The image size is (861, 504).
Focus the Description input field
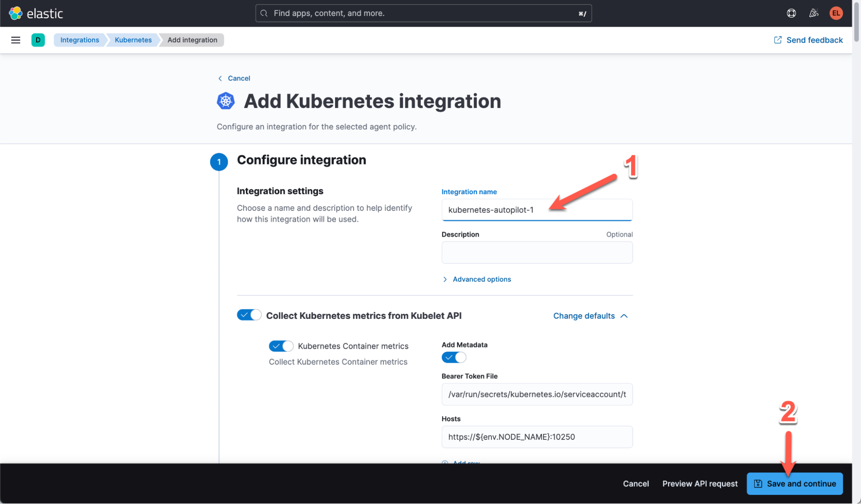coord(537,253)
